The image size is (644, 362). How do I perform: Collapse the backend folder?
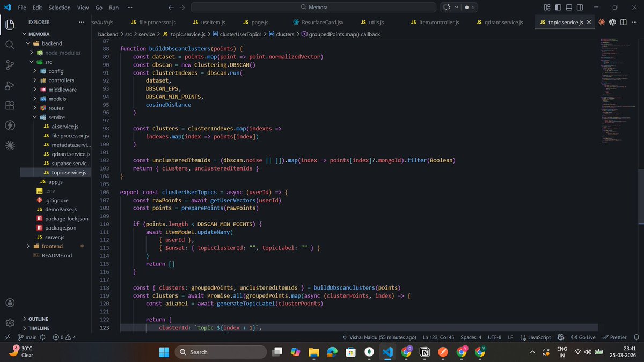(x=28, y=43)
